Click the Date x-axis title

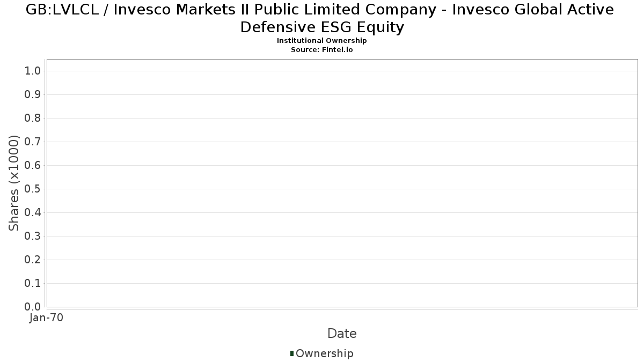(342, 334)
